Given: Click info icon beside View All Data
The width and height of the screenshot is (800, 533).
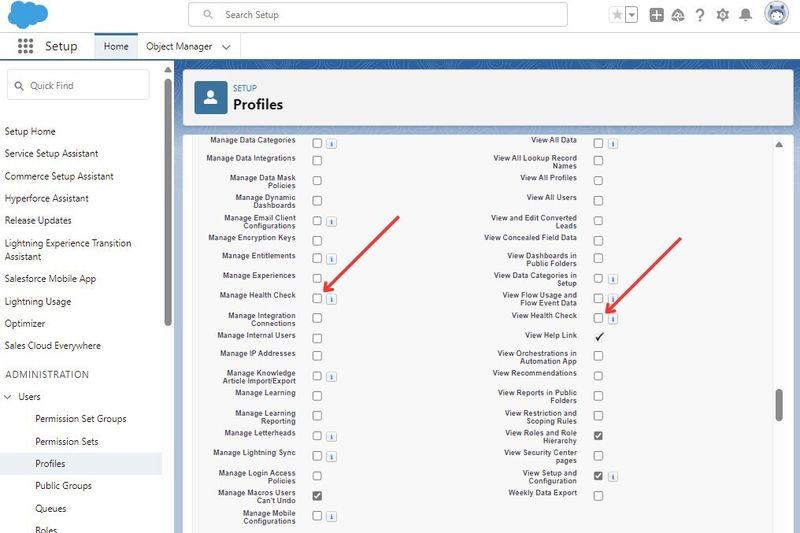Looking at the screenshot, I should [613, 144].
